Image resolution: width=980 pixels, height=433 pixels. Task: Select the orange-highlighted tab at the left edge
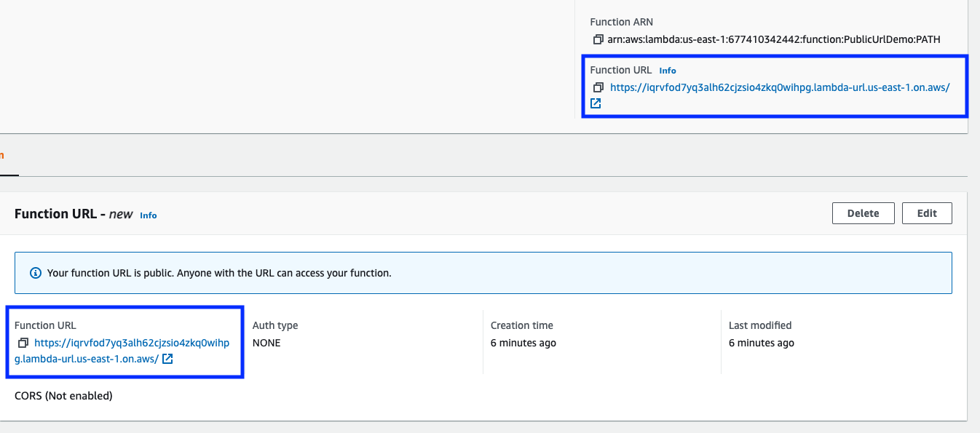coord(2,155)
